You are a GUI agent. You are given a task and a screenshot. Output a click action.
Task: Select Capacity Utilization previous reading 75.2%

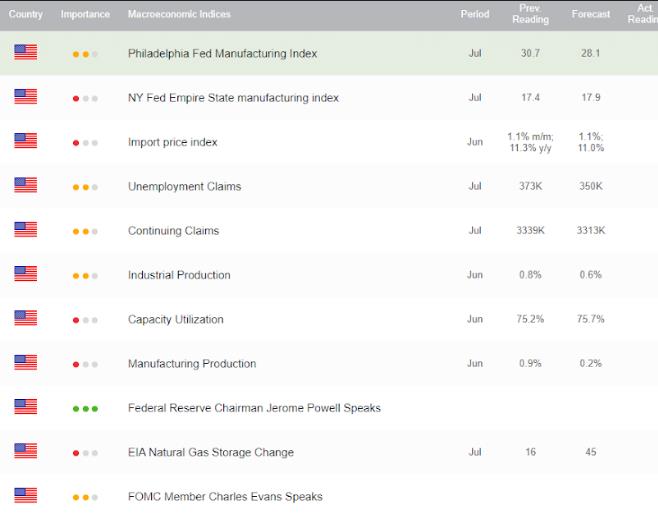(x=530, y=319)
